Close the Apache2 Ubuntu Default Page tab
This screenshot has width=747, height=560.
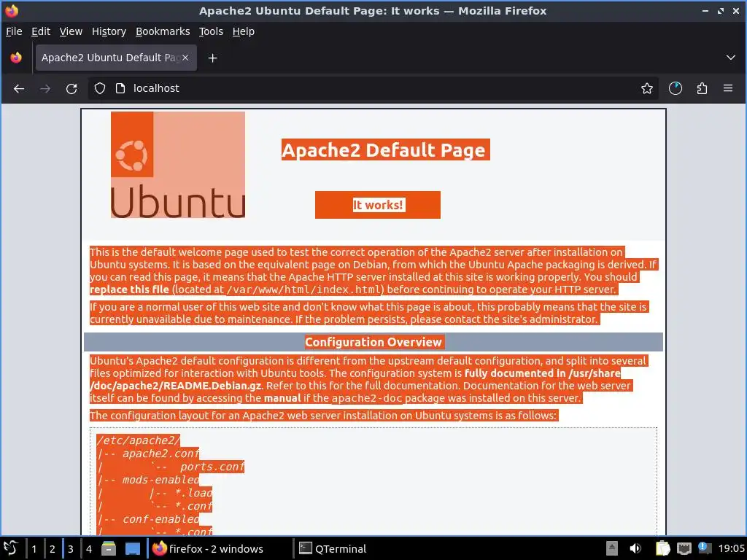click(185, 58)
